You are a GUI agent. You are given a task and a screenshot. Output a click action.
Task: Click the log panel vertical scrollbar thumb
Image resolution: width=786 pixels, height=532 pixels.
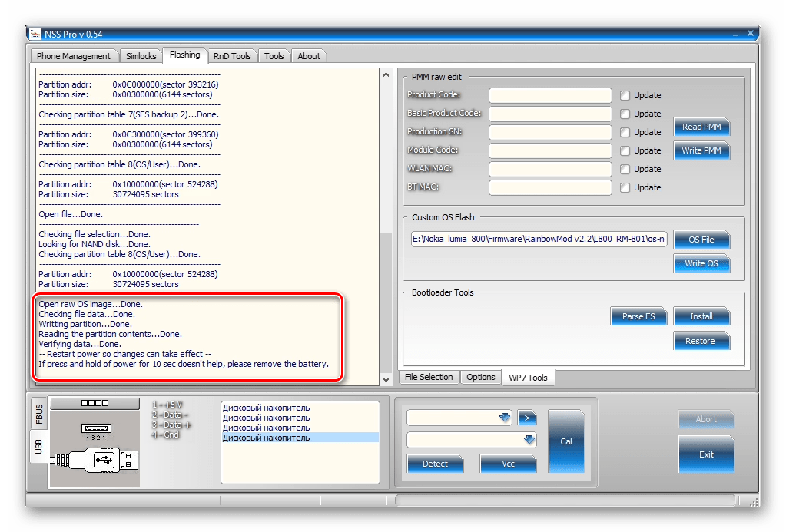[x=386, y=302]
